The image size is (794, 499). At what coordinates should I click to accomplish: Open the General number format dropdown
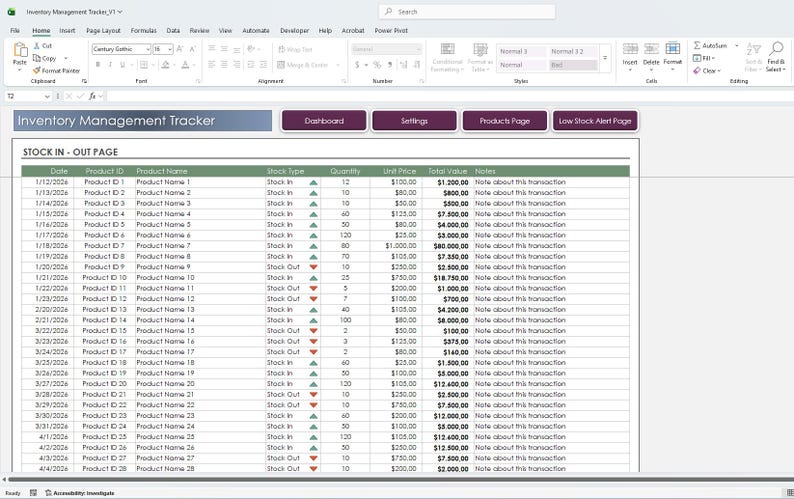tap(418, 49)
